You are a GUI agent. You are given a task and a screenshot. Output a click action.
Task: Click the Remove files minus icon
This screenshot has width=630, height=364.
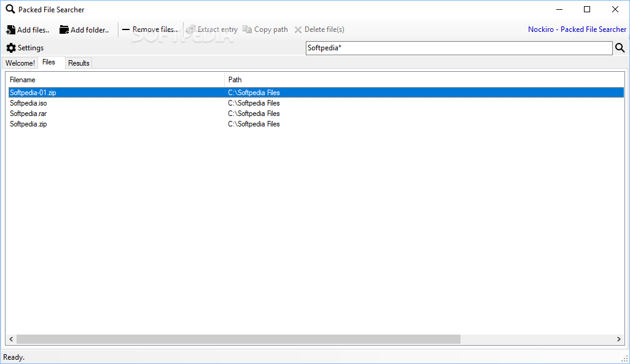point(126,29)
